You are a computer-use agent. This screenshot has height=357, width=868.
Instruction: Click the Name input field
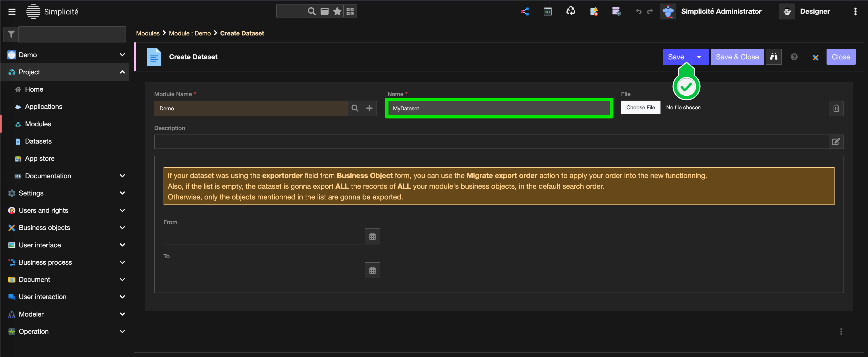(499, 108)
